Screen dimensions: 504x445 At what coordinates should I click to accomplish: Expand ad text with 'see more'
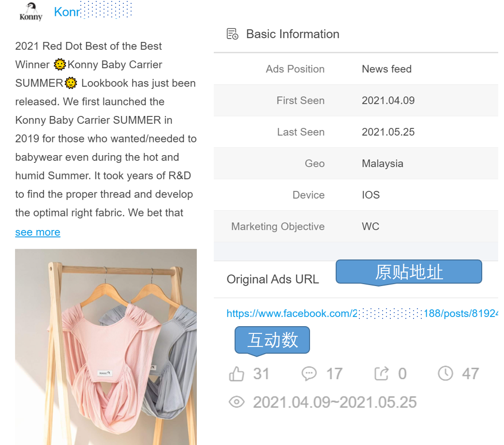point(38,232)
